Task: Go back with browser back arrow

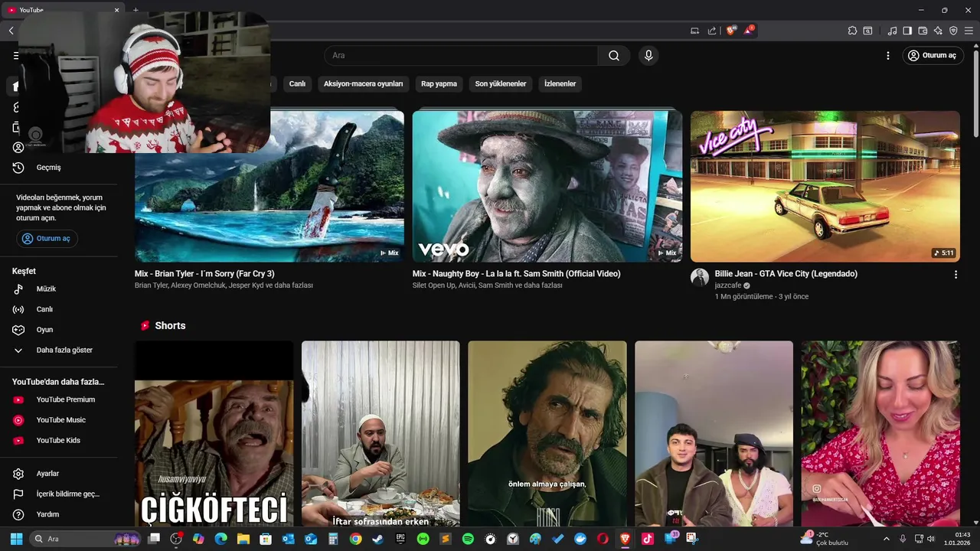Action: (x=11, y=31)
